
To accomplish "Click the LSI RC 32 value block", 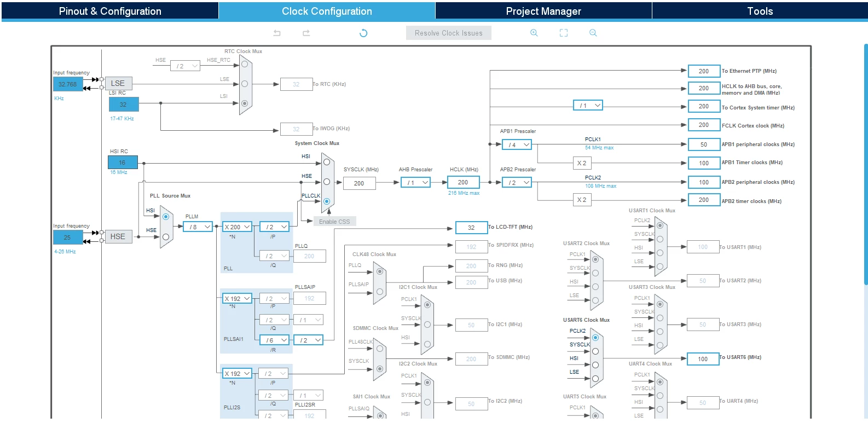I will click(x=124, y=104).
